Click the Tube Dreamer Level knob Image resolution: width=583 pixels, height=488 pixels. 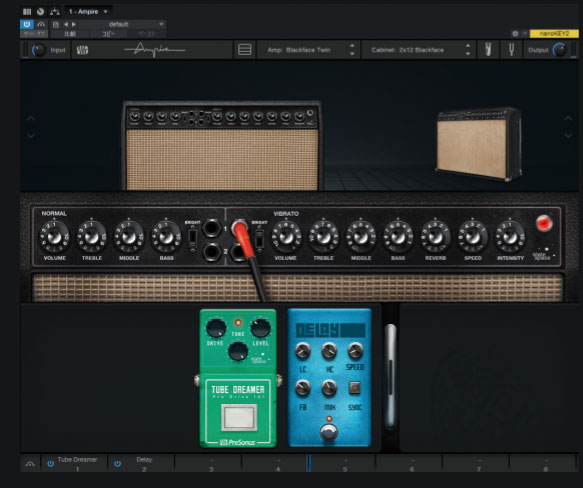260,328
